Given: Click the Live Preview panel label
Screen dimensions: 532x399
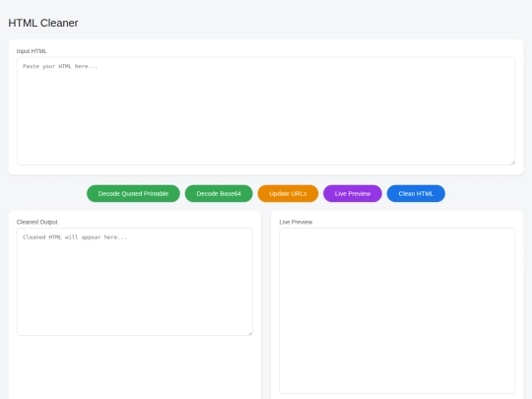Looking at the screenshot, I should click(x=296, y=222).
